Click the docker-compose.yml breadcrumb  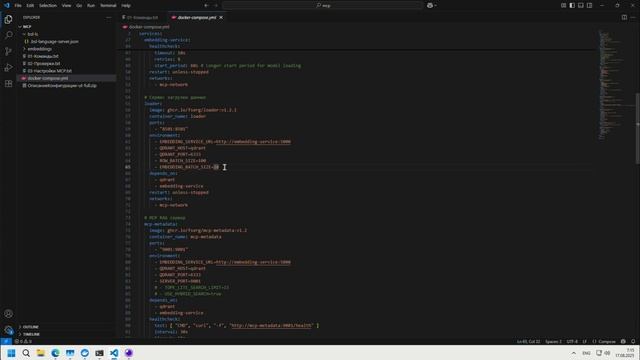149,27
